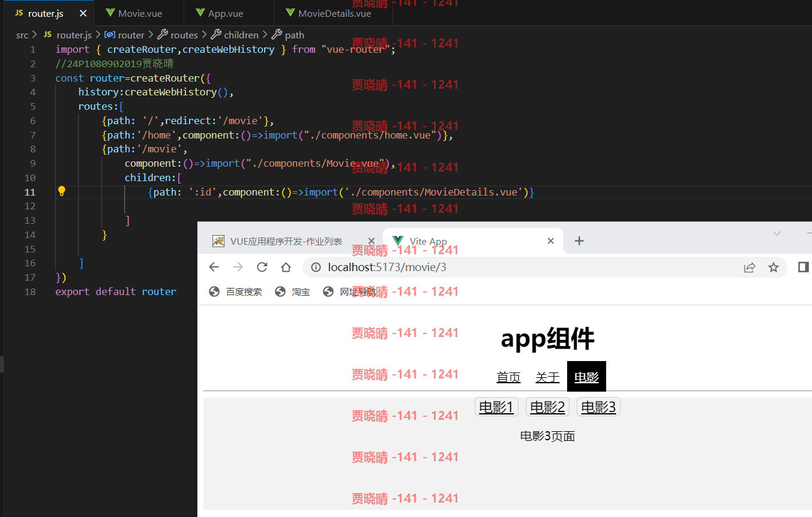Close the Vite App browser tab
Screen dimensions: 812x517
click(x=551, y=241)
